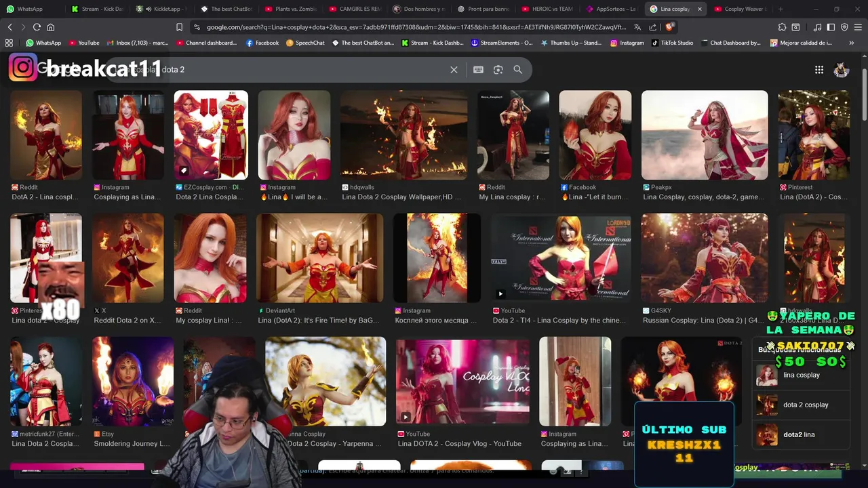The width and height of the screenshot is (868, 488).
Task: Open the YouTube TI4 Lina Cosplay image
Action: pos(561,258)
